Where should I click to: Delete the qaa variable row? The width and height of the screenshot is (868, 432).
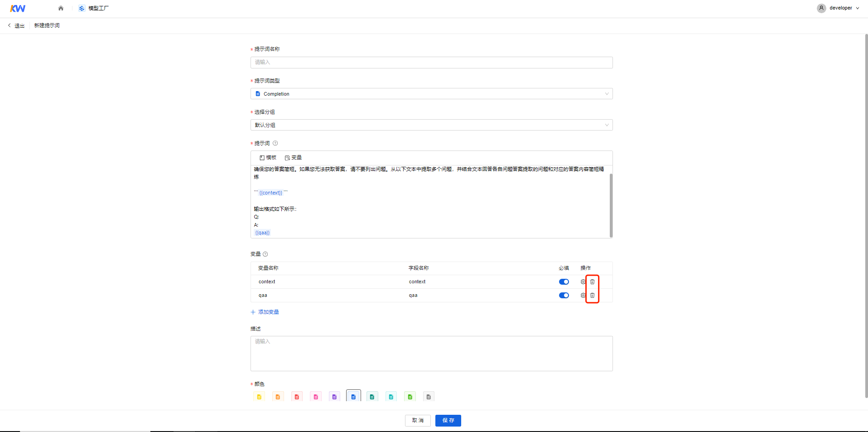click(x=592, y=296)
